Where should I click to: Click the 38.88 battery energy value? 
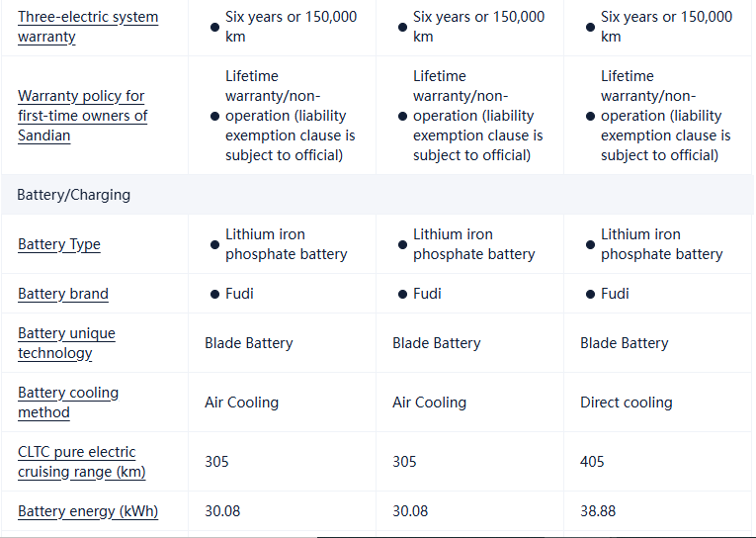[597, 511]
